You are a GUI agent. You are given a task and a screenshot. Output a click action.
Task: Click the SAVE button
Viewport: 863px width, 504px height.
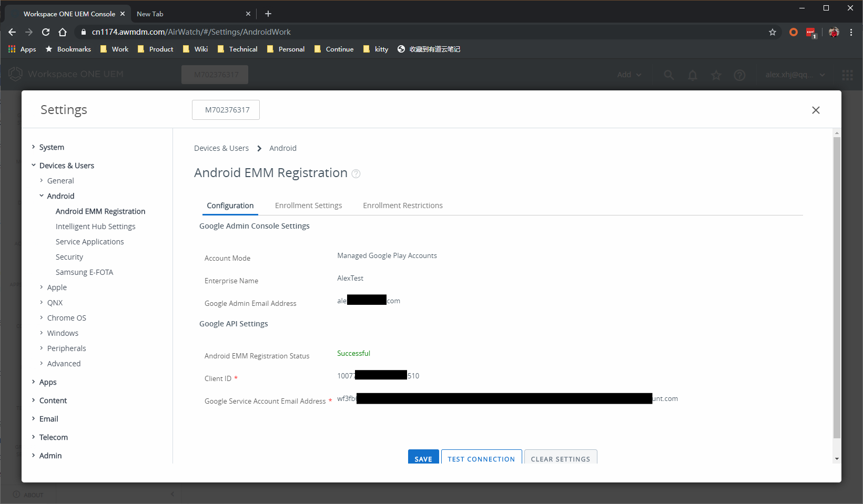coord(423,457)
